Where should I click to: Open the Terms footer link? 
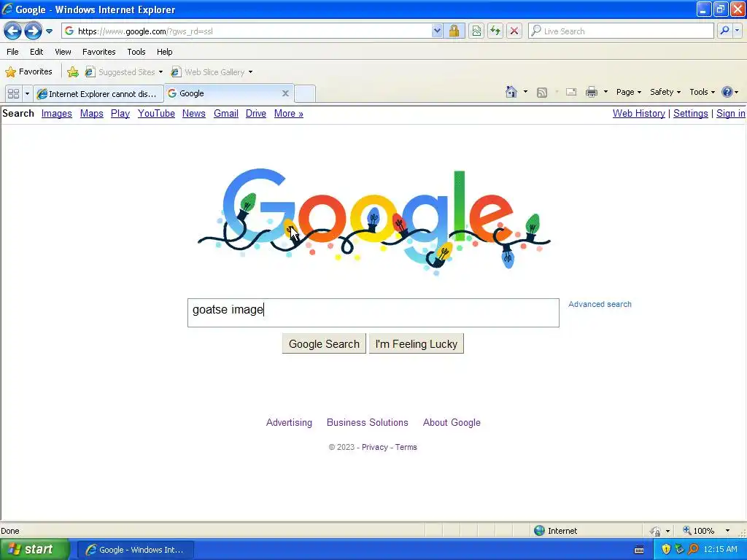coord(406,448)
